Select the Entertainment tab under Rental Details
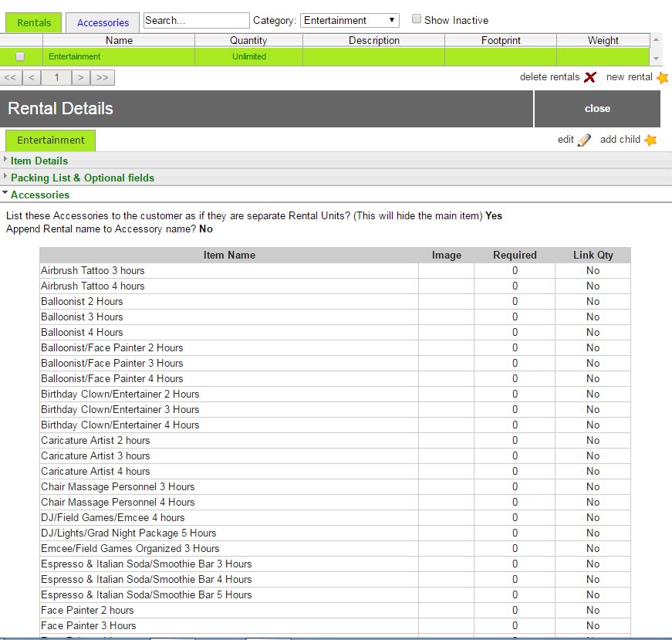 (x=51, y=141)
